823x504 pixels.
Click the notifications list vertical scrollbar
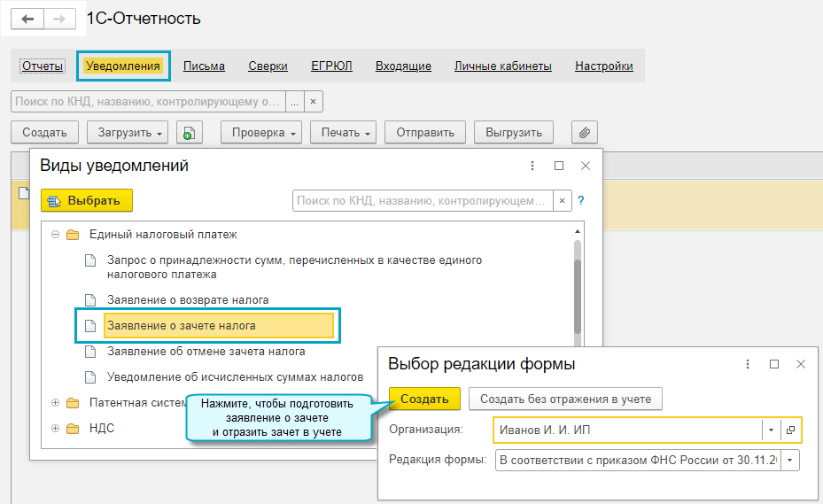[x=578, y=287]
